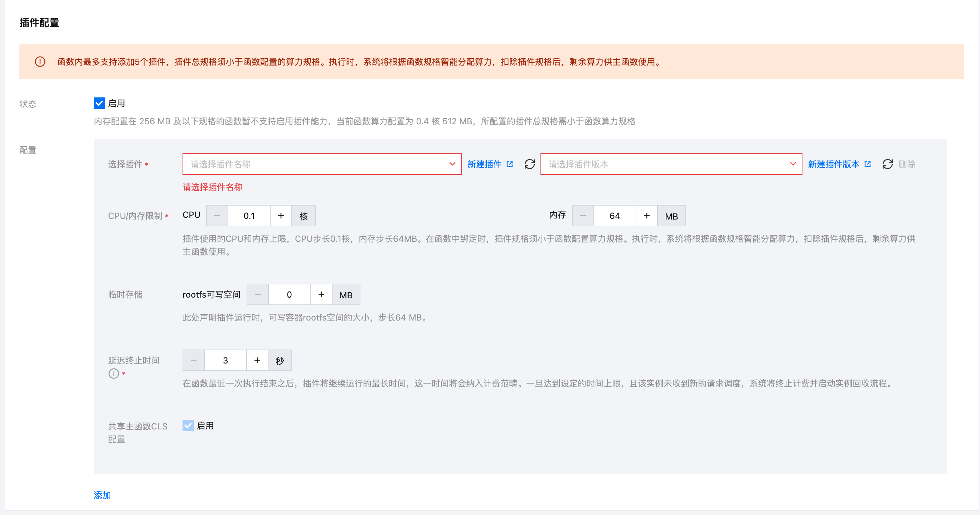The height and width of the screenshot is (515, 980).
Task: Click the rootfs space value field
Action: pyautogui.click(x=289, y=295)
